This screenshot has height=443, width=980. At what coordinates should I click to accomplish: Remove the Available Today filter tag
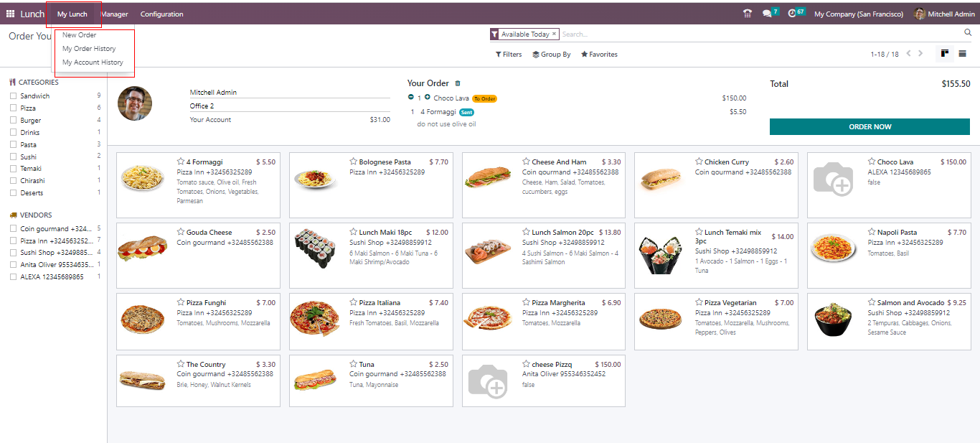click(x=554, y=34)
